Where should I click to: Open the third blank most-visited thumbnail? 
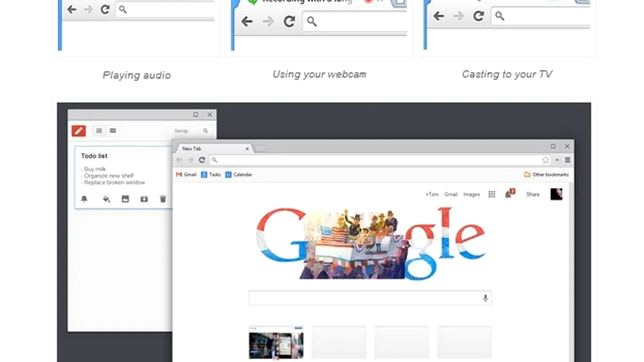click(402, 342)
